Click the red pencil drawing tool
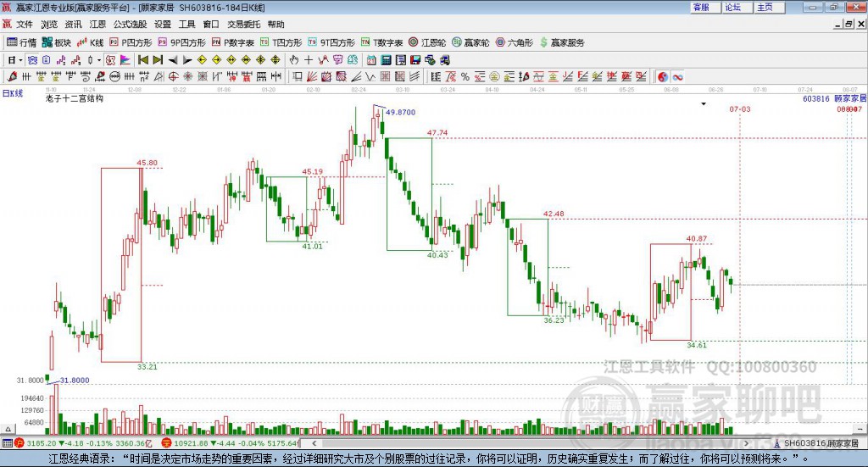Screen dimensions: 868x467 12,76
